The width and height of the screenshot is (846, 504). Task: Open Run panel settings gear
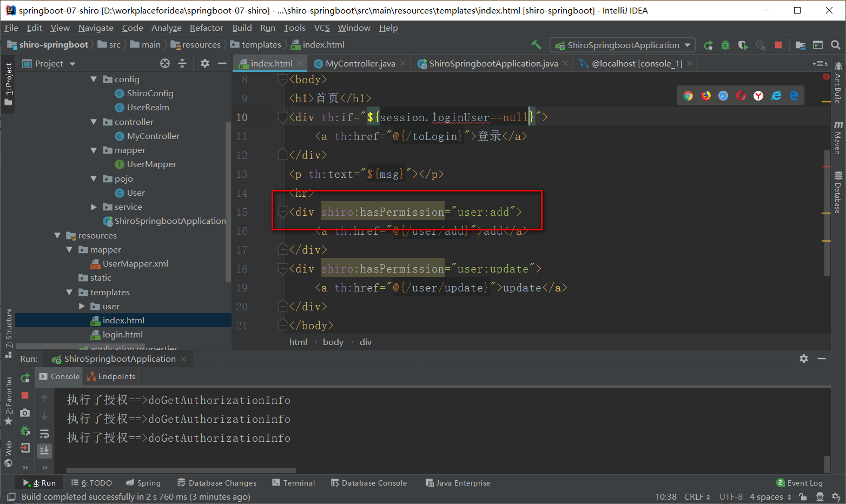click(x=804, y=359)
